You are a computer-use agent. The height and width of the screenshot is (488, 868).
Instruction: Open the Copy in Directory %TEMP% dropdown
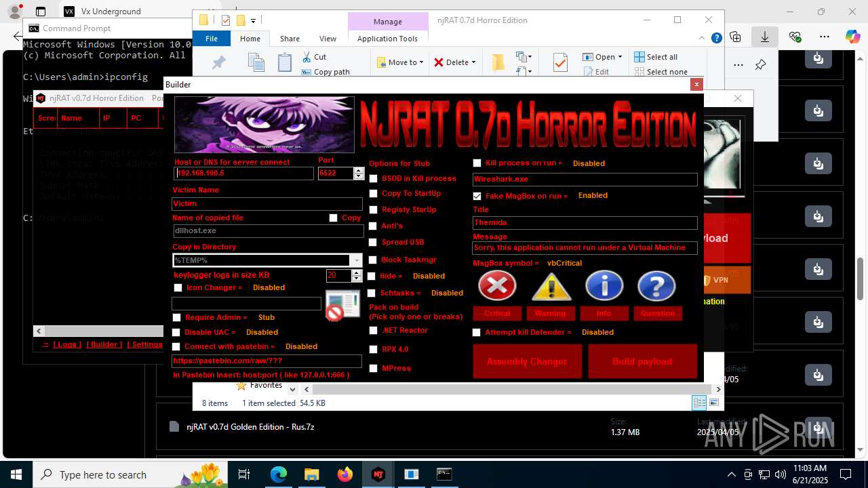point(357,260)
